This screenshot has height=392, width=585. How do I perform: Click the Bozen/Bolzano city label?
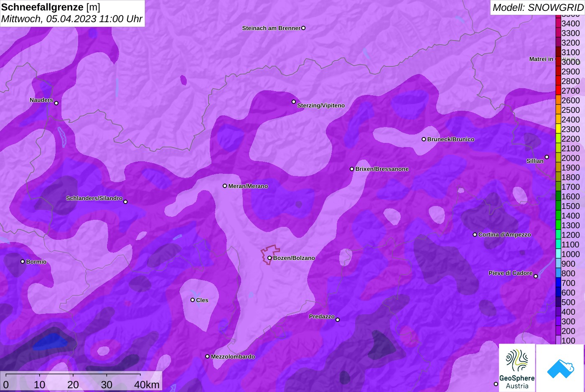click(294, 258)
